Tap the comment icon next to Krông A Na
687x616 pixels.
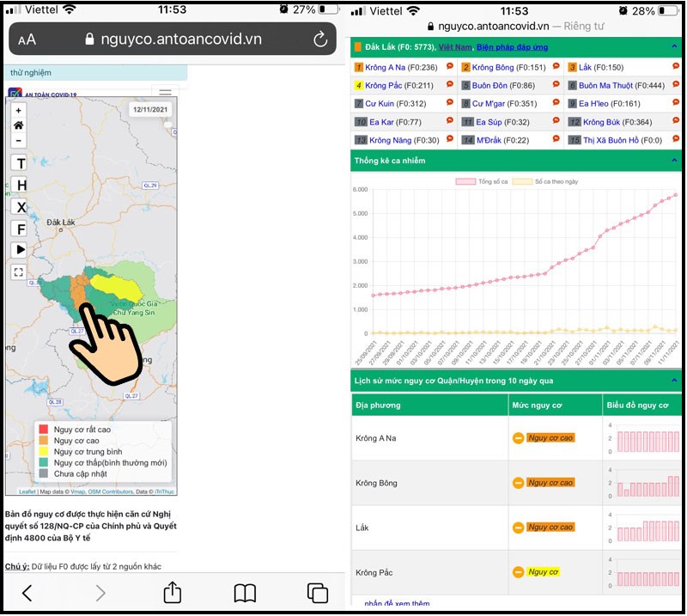click(449, 66)
